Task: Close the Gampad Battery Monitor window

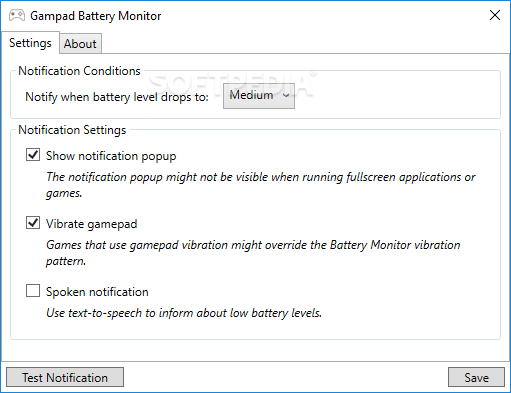Action: point(495,15)
